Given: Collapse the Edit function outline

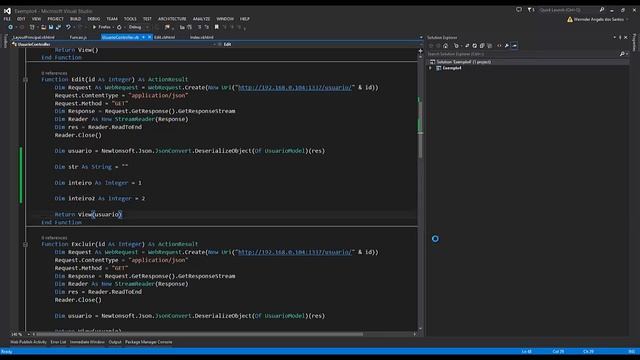Looking at the screenshot, I should point(25,80).
